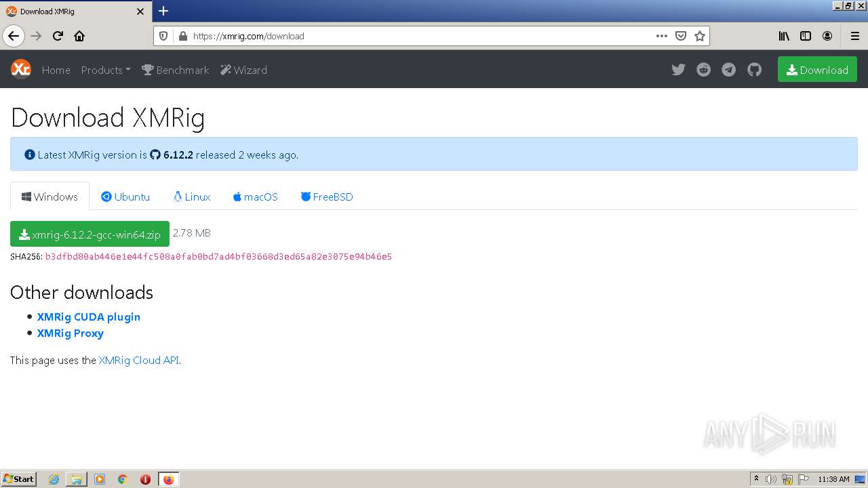
Task: Open the Twitter icon link
Action: (x=678, y=70)
